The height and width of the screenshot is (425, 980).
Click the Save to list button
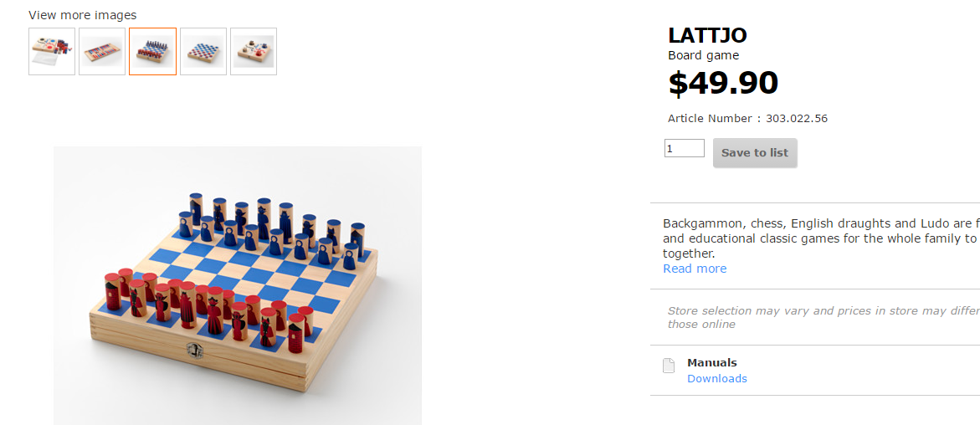click(755, 153)
